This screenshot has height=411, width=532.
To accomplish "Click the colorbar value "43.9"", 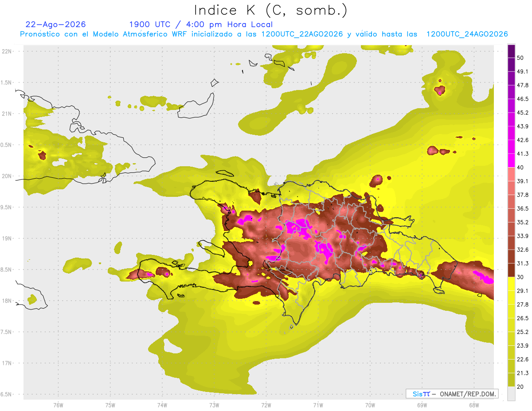I will [523, 126].
